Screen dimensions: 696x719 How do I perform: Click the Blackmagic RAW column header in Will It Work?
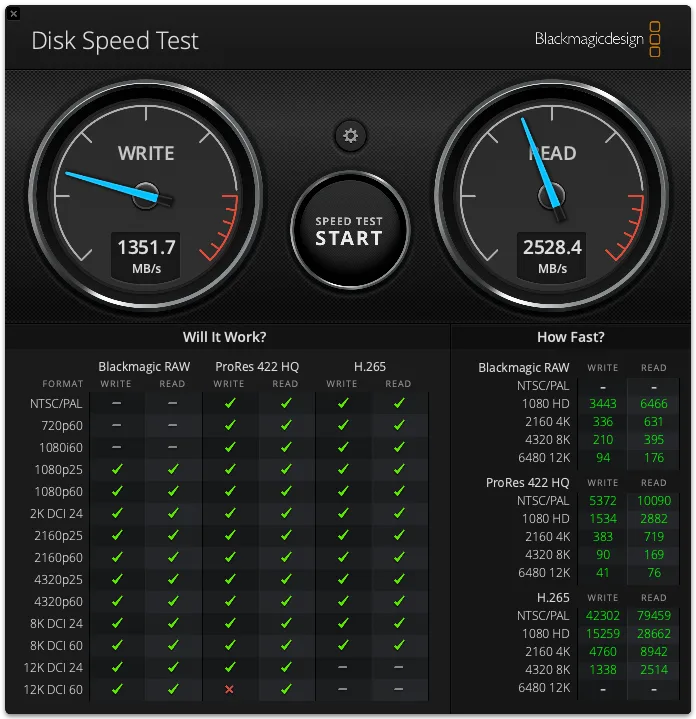coord(144,366)
